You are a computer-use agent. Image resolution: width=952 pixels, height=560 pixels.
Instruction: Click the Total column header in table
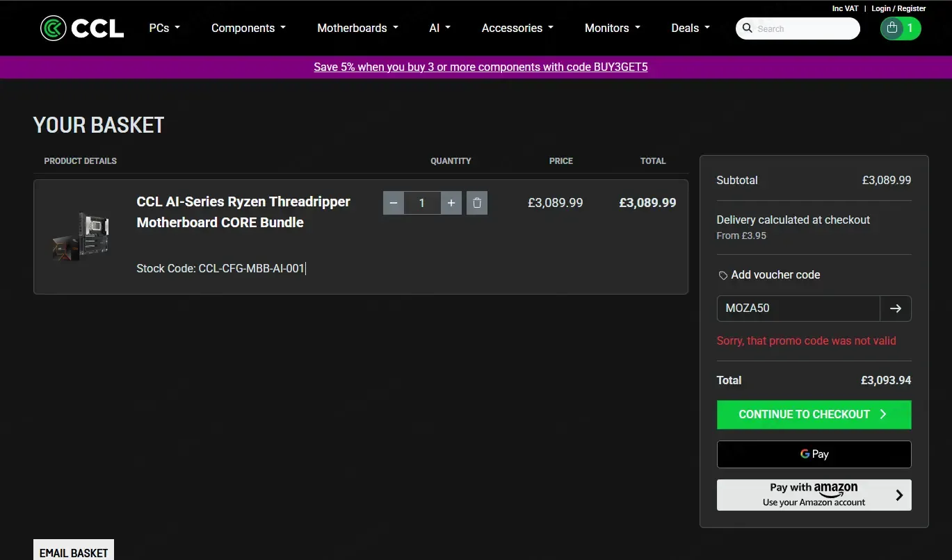(x=653, y=161)
